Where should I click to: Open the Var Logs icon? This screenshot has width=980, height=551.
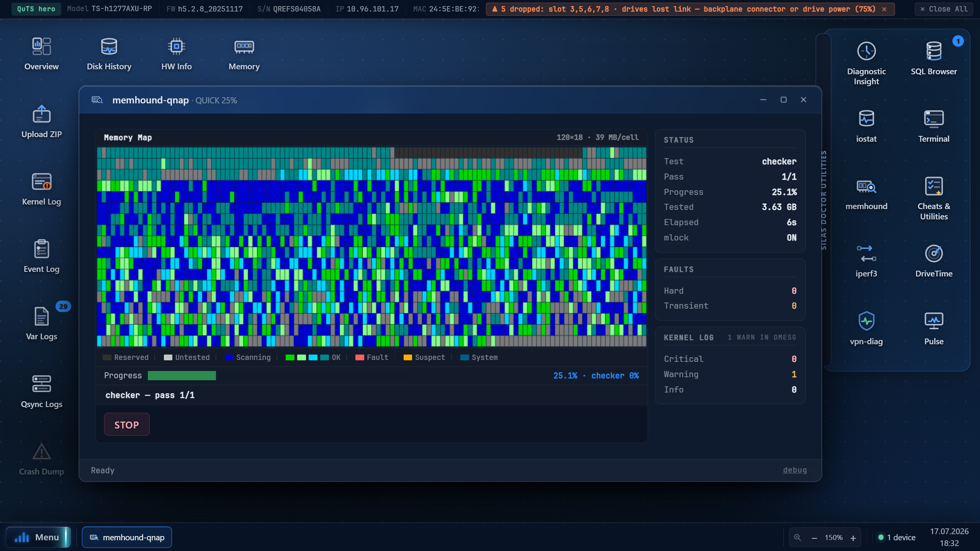coord(41,324)
